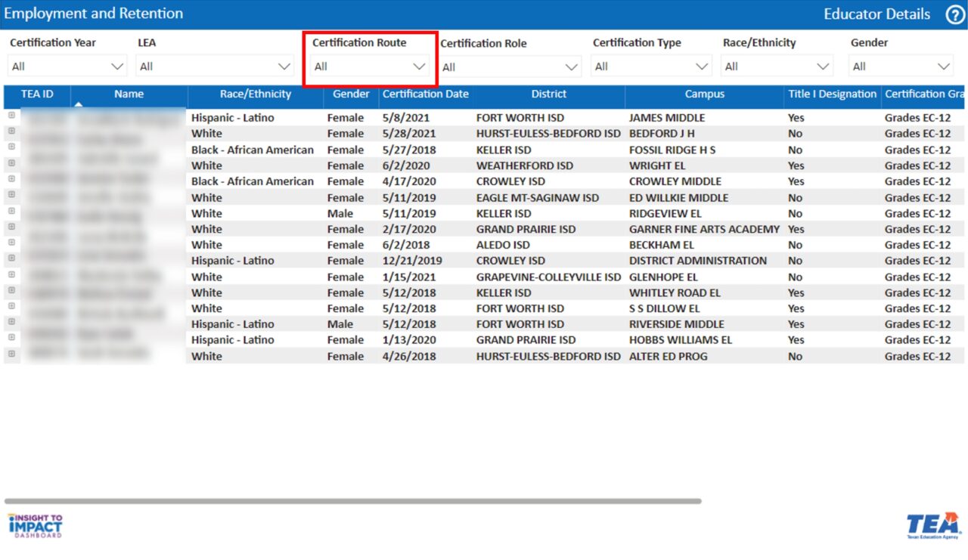Sort by Certification Date column header

click(x=426, y=94)
